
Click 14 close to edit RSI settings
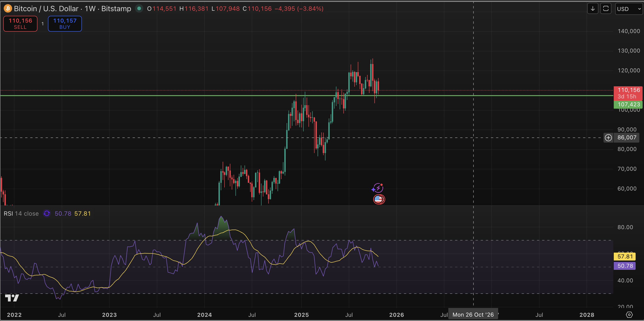point(27,214)
